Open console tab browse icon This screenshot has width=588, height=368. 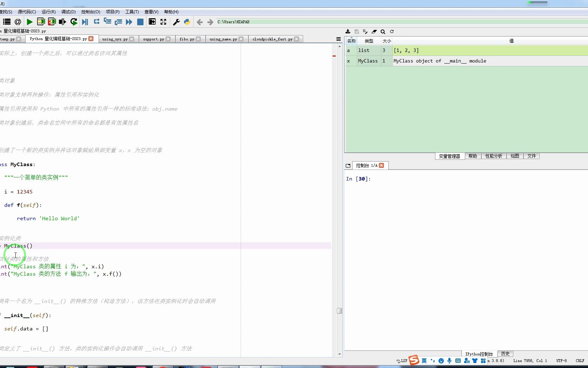(348, 166)
